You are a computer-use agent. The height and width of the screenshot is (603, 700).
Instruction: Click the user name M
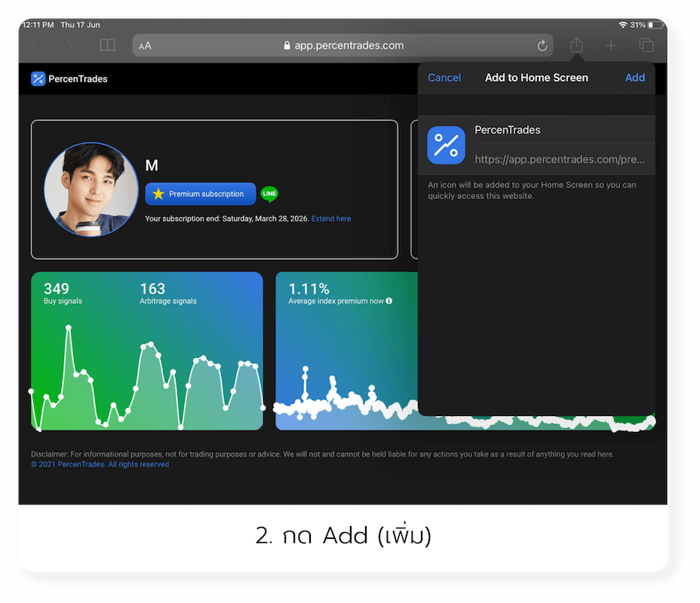click(152, 166)
